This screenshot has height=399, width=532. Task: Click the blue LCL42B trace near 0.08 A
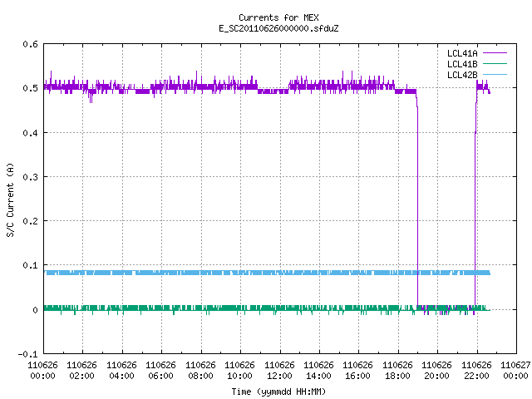(x=267, y=273)
